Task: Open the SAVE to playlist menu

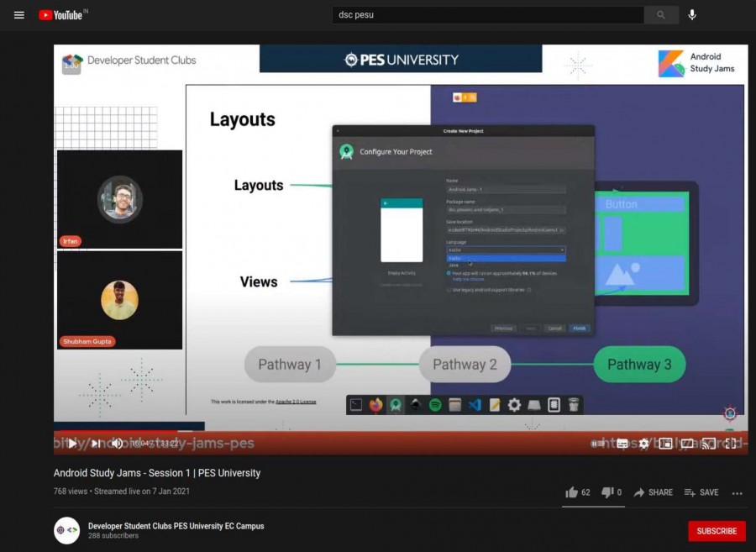Action: (x=701, y=492)
